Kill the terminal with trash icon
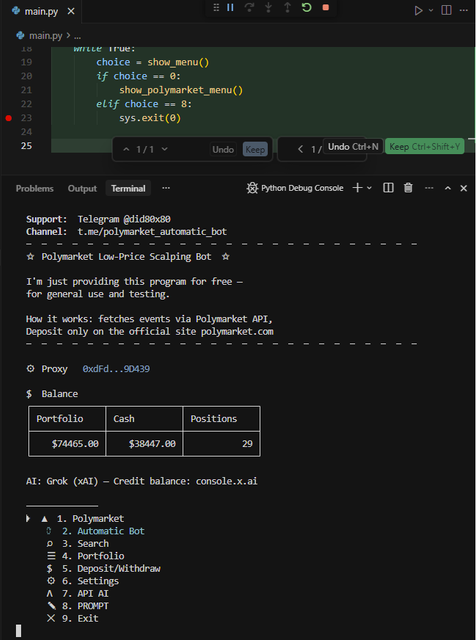The height and width of the screenshot is (640, 476). (x=408, y=188)
